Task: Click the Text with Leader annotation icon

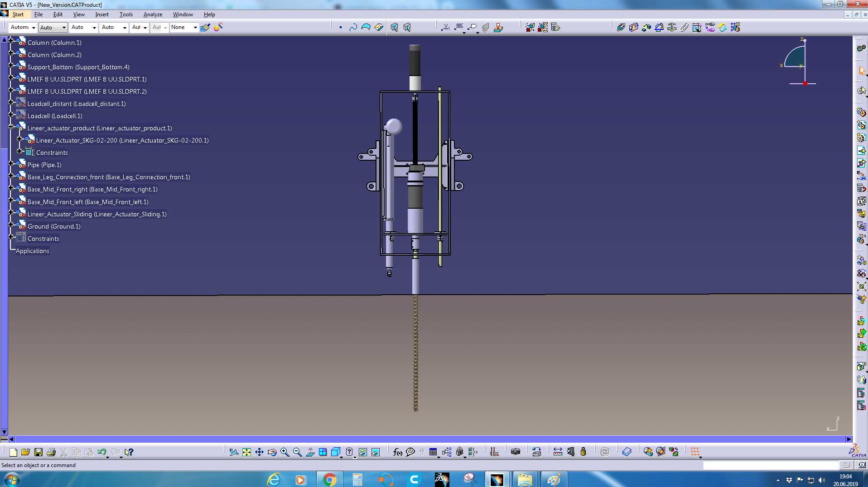Action: point(459,27)
